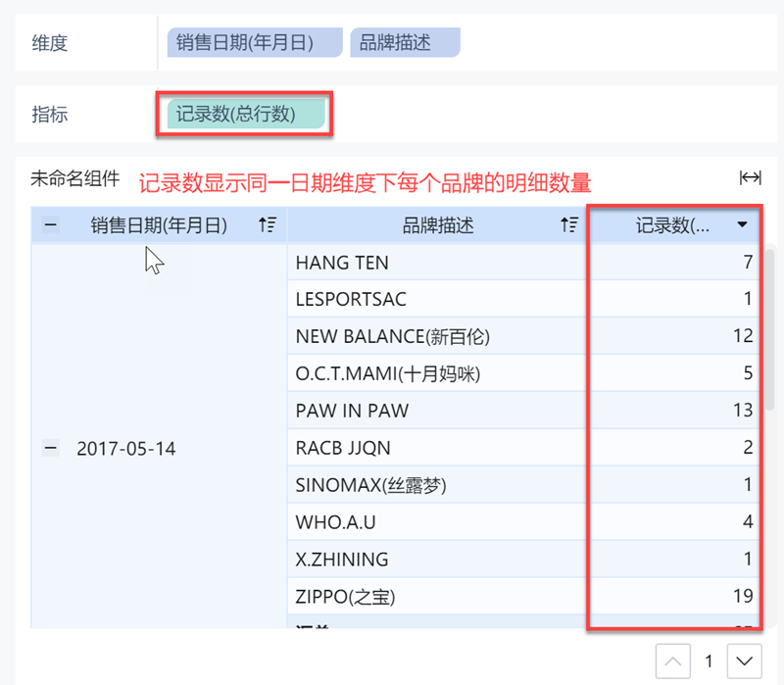Select the 销售日期(年月日) dimension pill
Image resolution: width=784 pixels, height=685 pixels.
point(255,42)
